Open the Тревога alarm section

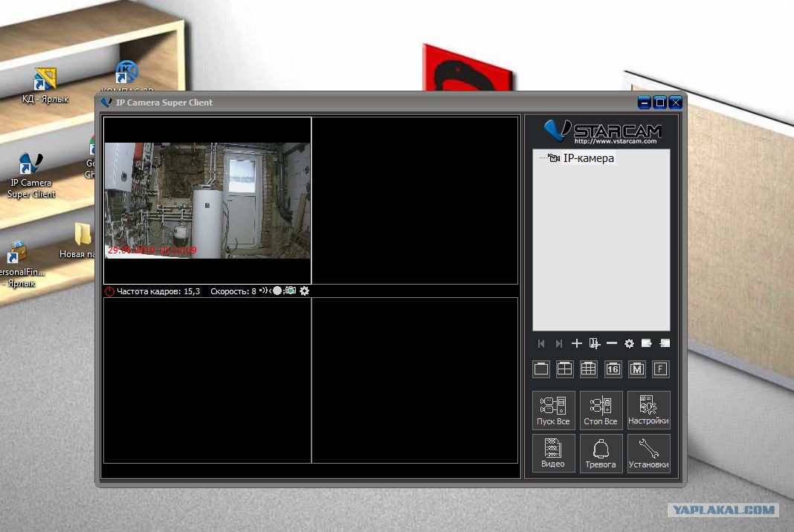tap(601, 453)
